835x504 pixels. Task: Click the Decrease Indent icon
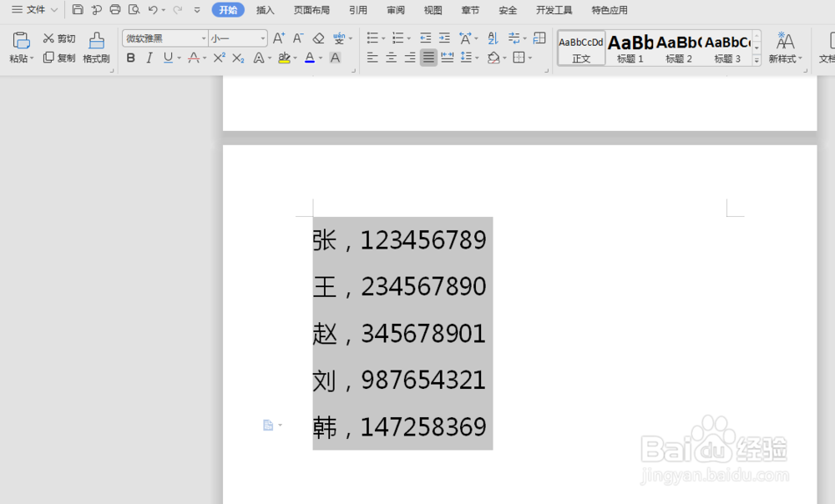click(x=425, y=38)
